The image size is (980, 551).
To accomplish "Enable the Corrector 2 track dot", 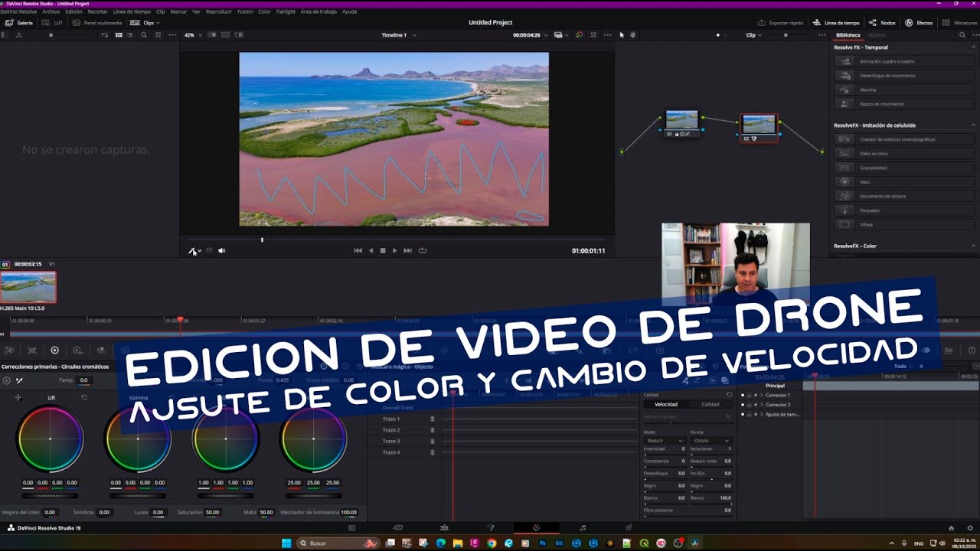I will tap(742, 405).
